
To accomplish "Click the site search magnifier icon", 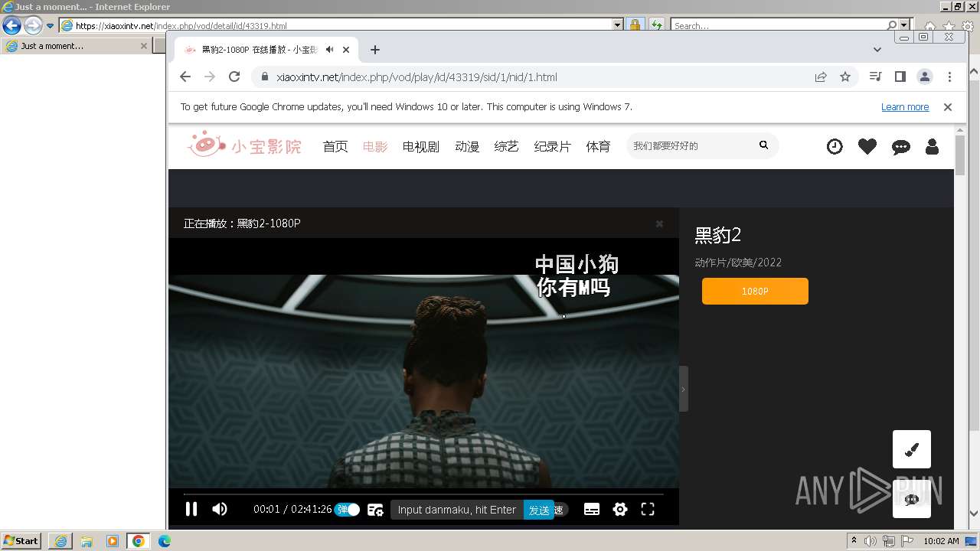I will 763,145.
